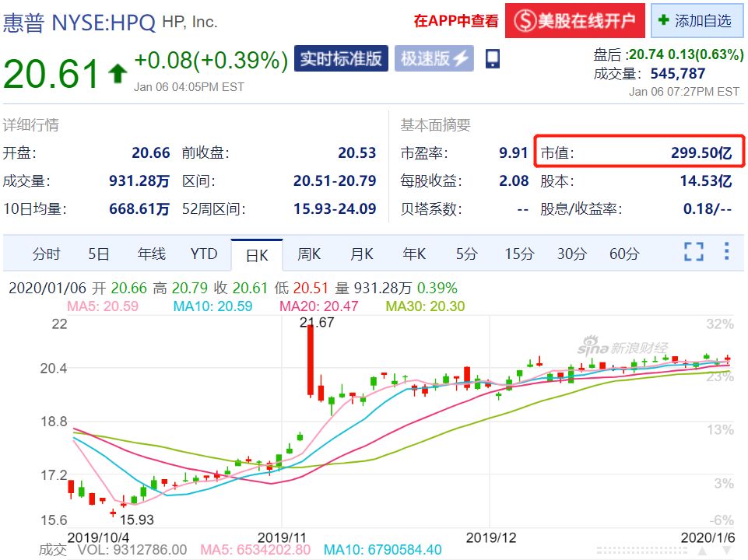Select the 年线 chart tab

151,254
